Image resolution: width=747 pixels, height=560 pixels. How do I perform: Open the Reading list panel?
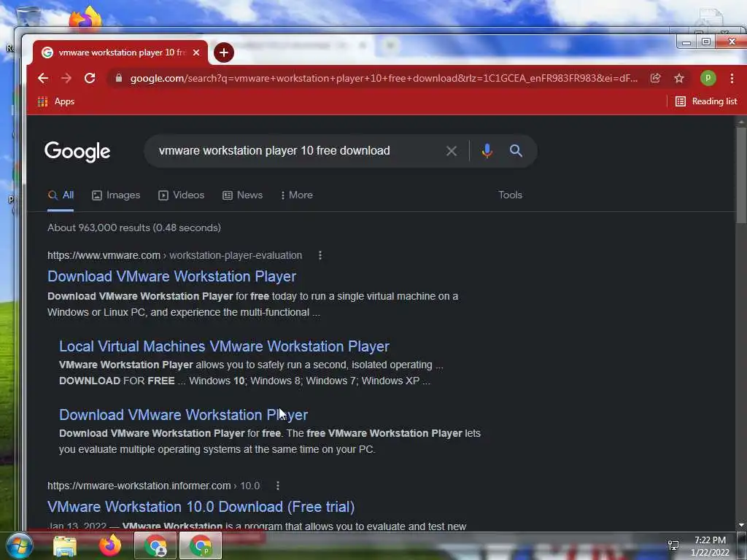click(x=706, y=101)
